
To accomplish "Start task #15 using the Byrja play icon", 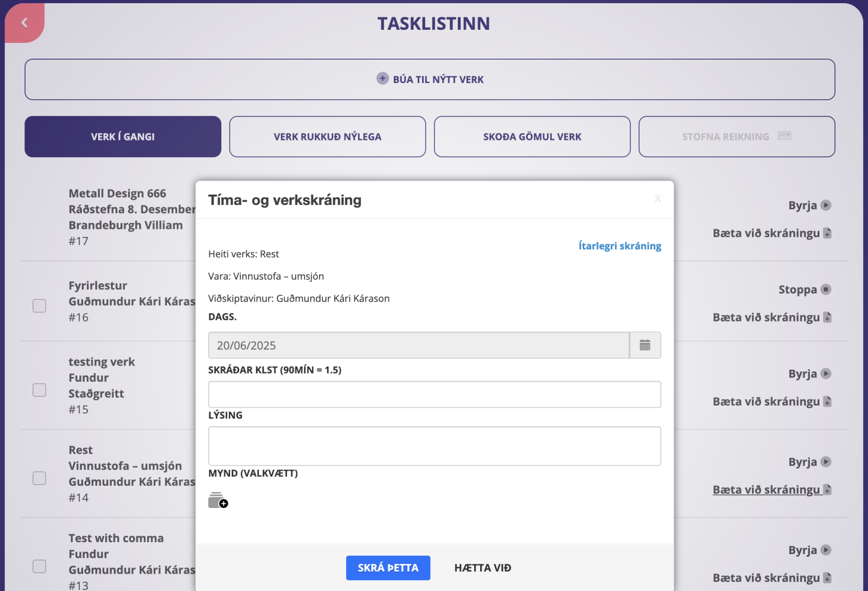I will coord(826,374).
